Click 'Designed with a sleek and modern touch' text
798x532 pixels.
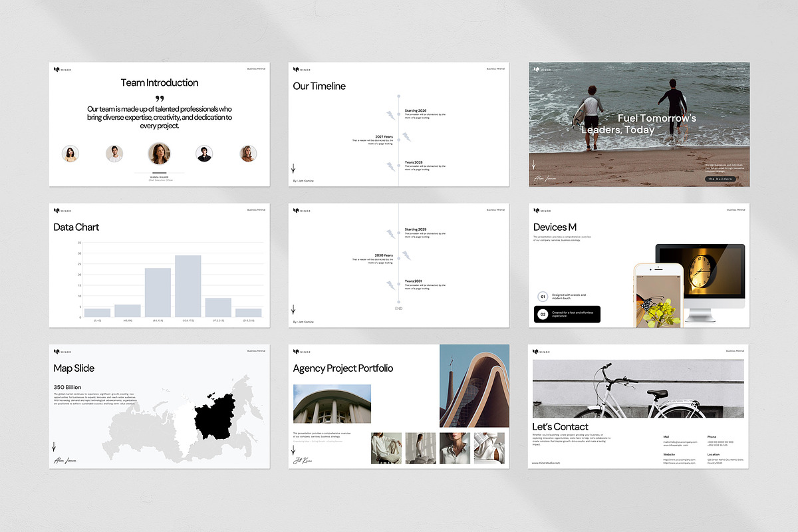[x=569, y=296]
